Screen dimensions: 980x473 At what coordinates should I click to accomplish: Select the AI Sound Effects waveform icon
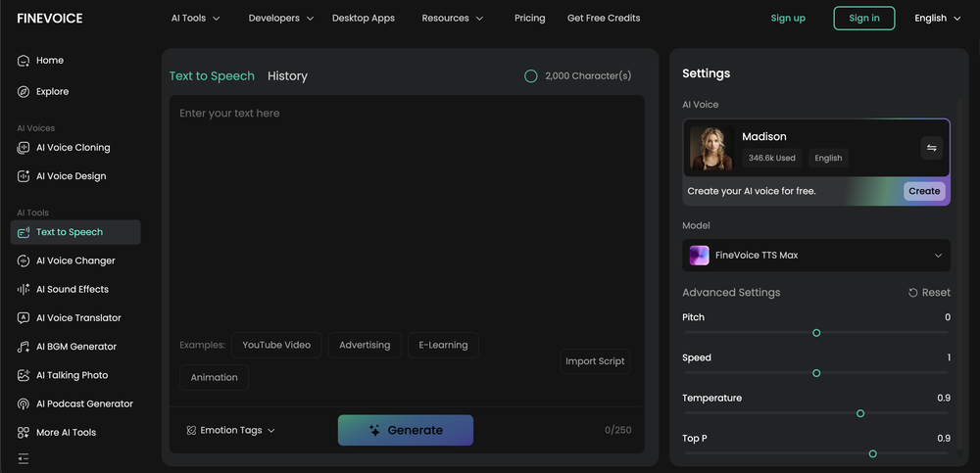click(24, 290)
